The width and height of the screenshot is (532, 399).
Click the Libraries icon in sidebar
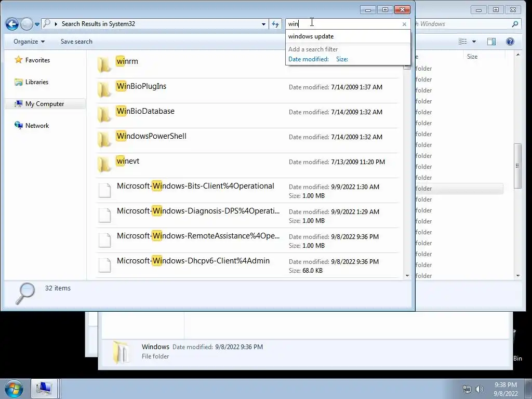(18, 82)
